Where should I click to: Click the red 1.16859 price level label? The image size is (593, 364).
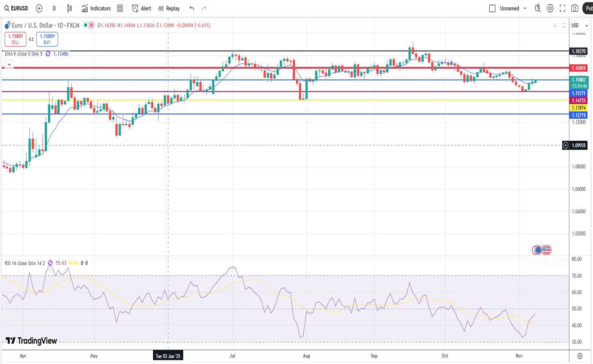(x=579, y=68)
